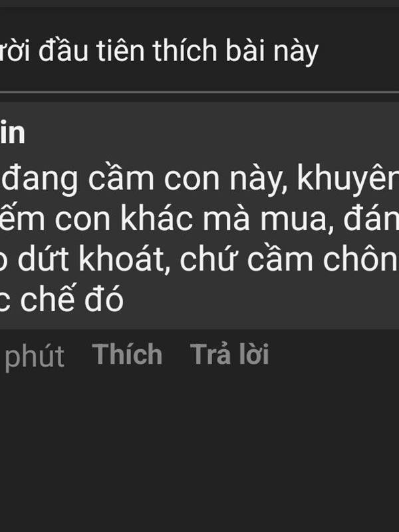The image size is (399, 532).
Task: Click the blank area right of Trả lời
Action: click(334, 354)
